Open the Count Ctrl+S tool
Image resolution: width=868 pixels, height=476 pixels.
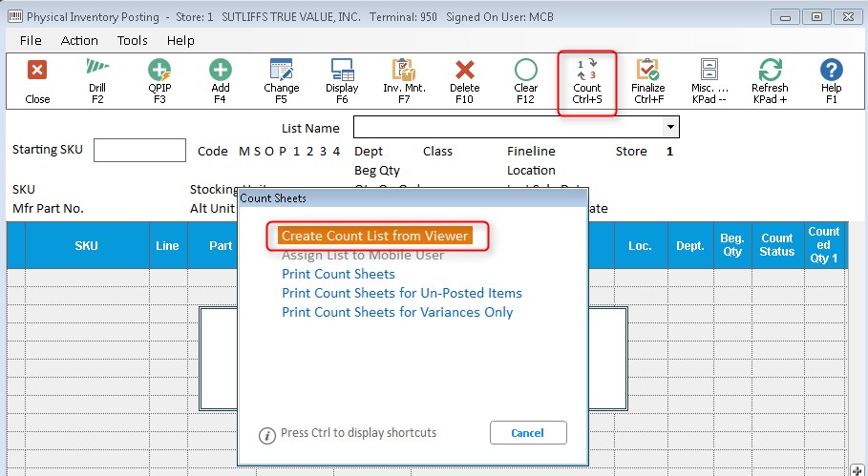point(587,80)
